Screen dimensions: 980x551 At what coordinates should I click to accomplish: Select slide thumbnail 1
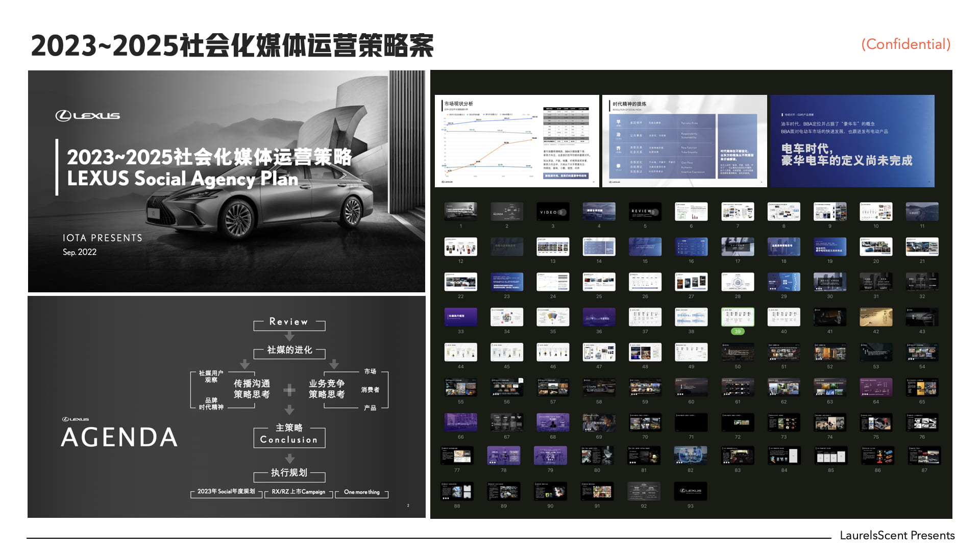(x=461, y=211)
